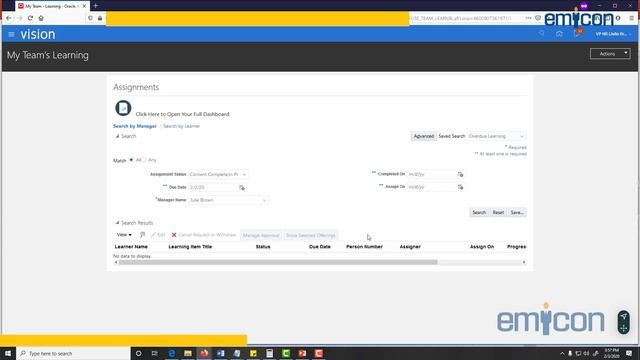This screenshot has width=640, height=360.
Task: Switch to Search by Manager tab
Action: (x=135, y=126)
